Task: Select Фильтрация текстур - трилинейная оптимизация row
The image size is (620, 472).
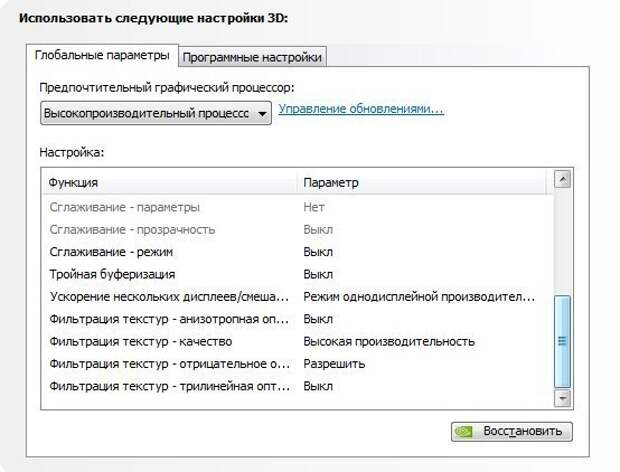Action: click(167, 386)
